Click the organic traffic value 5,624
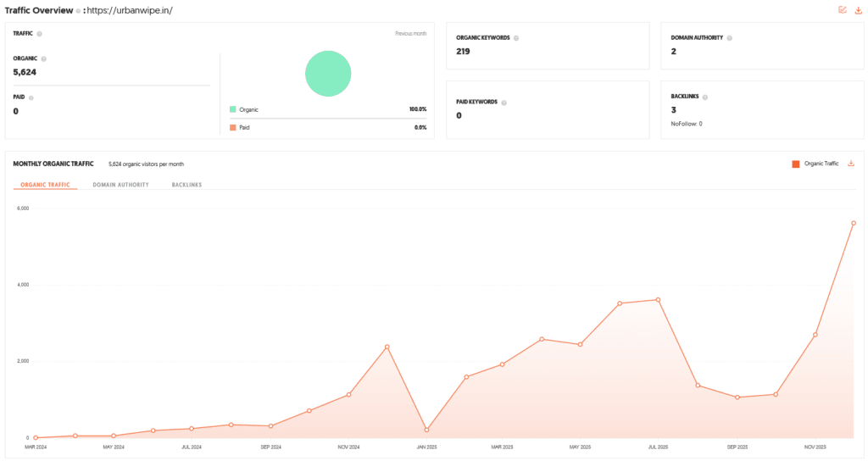 [25, 72]
